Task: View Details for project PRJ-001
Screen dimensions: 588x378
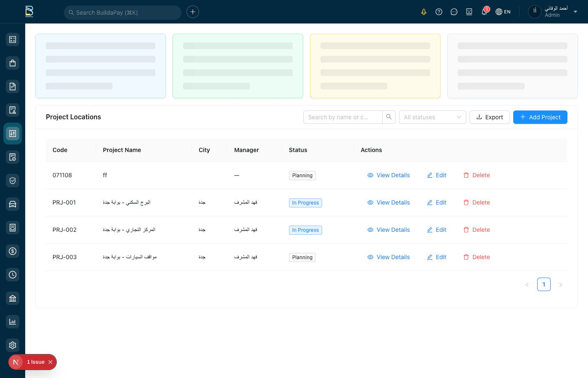Action: (x=388, y=202)
